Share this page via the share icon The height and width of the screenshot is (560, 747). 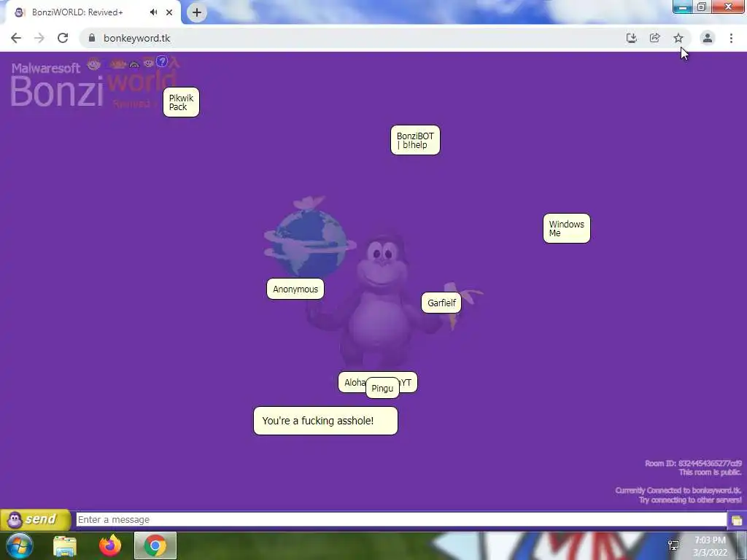click(x=654, y=38)
